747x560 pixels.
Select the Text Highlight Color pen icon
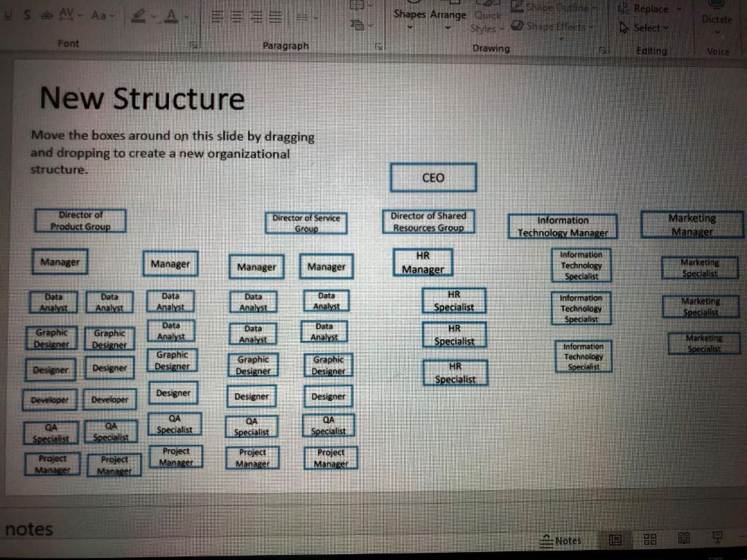(x=139, y=15)
